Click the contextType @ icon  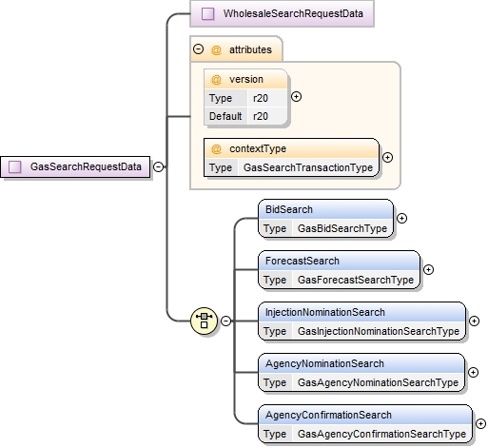tap(216, 149)
